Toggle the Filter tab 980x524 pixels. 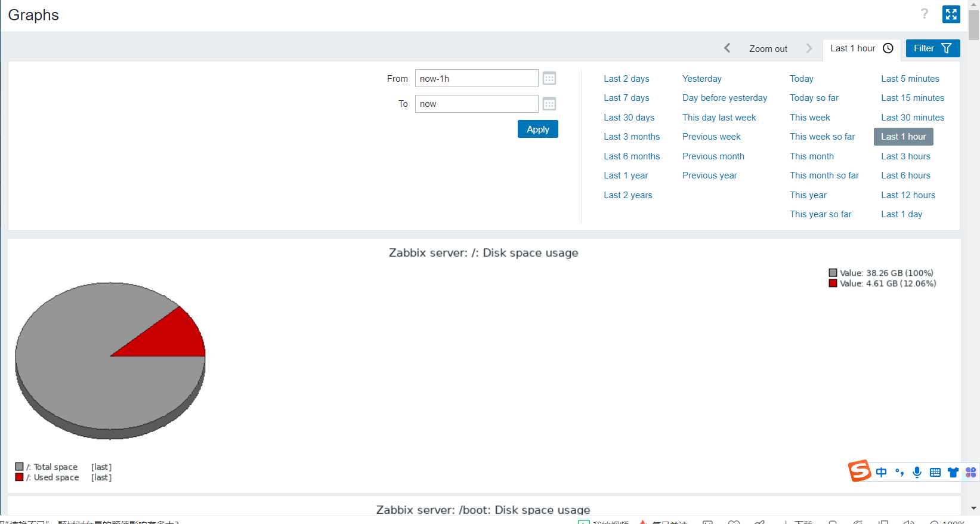(x=933, y=48)
